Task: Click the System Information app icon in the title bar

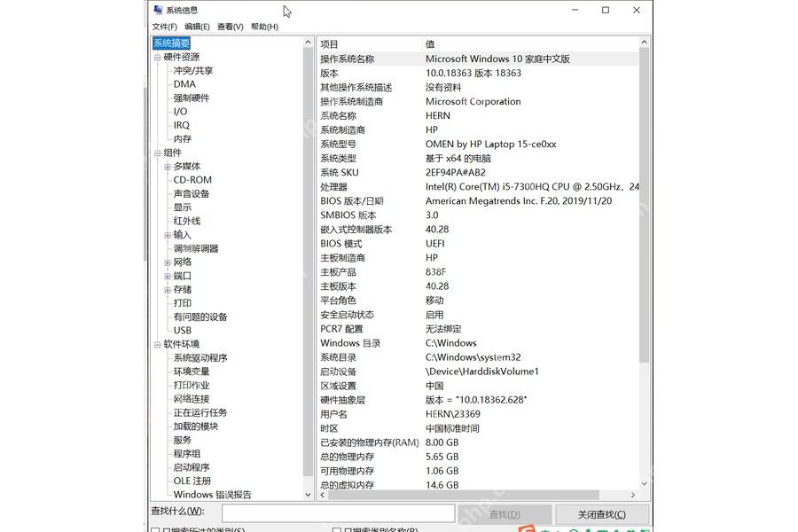Action: [159, 10]
